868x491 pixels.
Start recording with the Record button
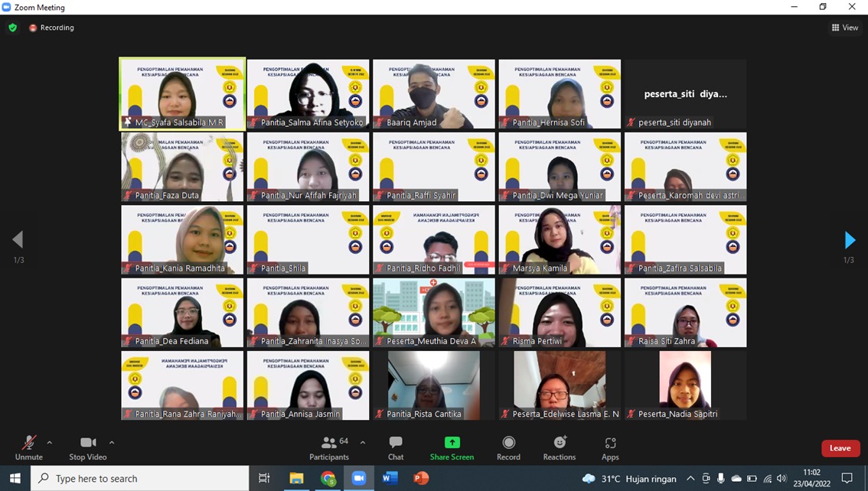pos(508,448)
